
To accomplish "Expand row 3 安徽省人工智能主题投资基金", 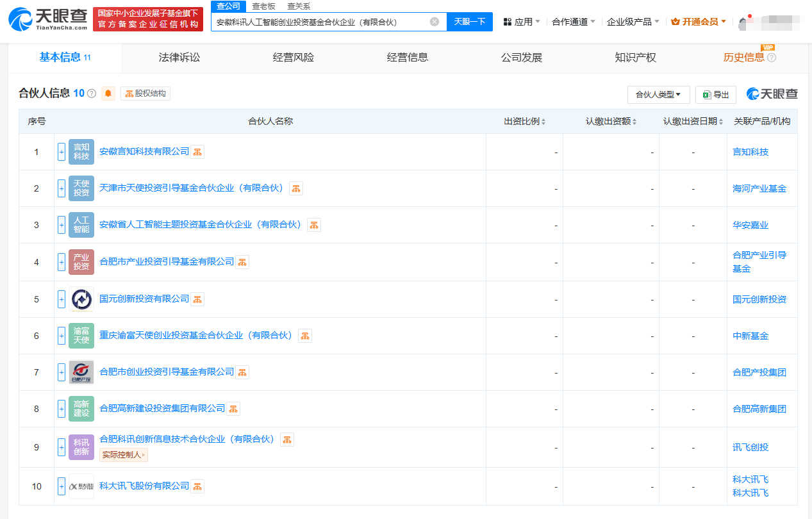I will tap(62, 225).
